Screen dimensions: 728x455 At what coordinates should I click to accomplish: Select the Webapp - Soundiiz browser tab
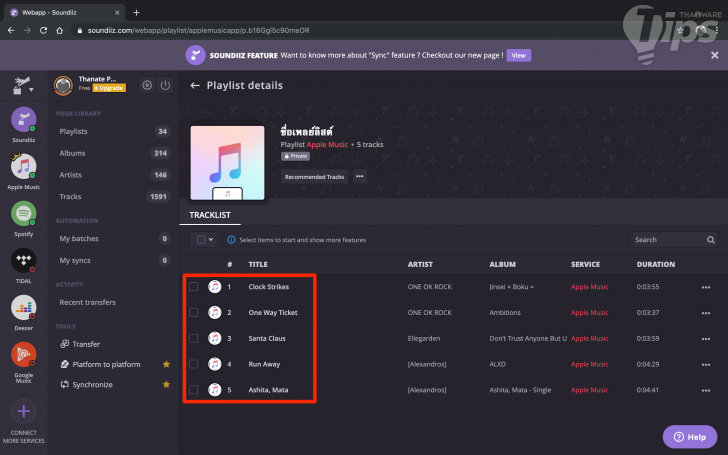[x=65, y=13]
